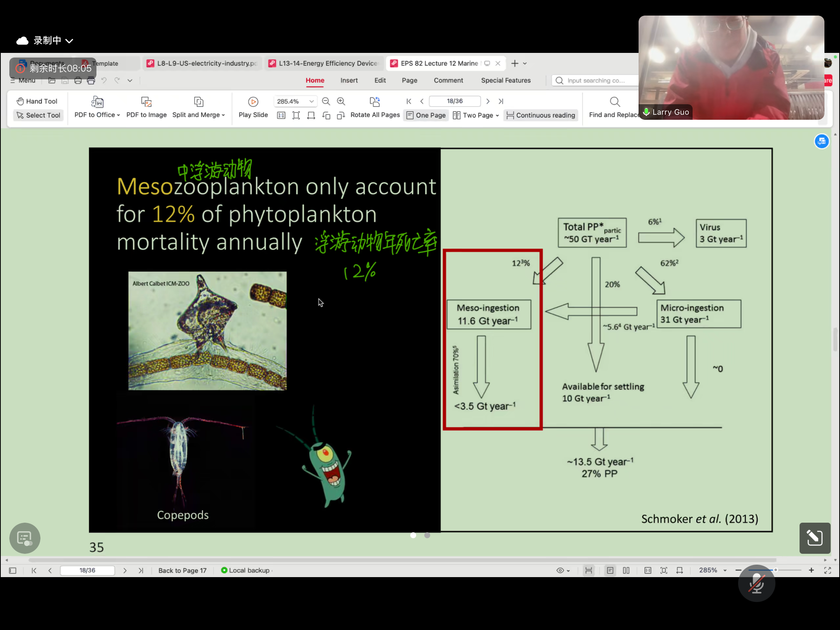Open the Comment ribbon tab
The height and width of the screenshot is (630, 840).
[x=448, y=80]
